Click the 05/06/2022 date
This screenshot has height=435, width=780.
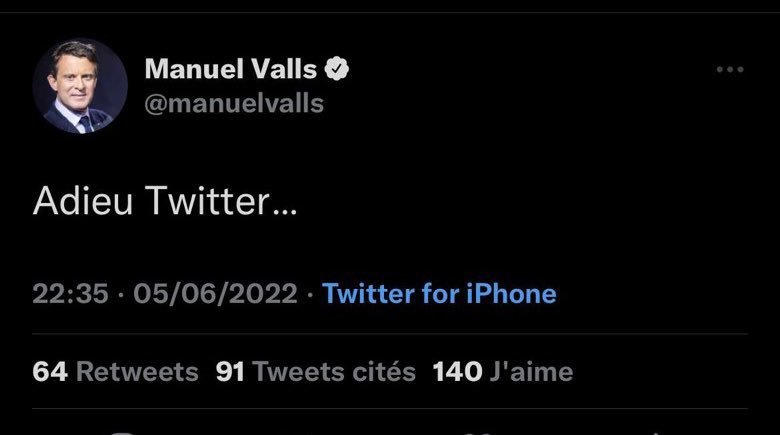tap(215, 294)
